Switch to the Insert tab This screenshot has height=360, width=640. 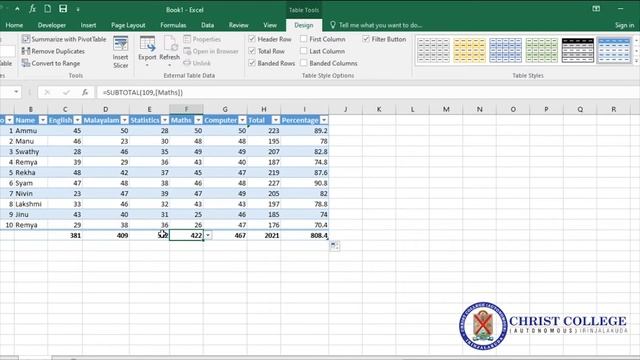(88, 25)
